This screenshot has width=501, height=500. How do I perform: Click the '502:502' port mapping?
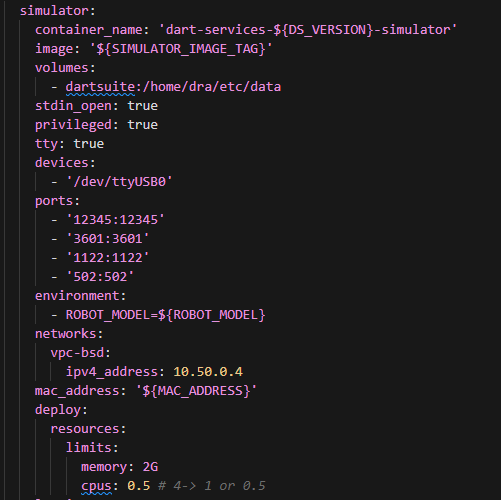[x=100, y=277]
